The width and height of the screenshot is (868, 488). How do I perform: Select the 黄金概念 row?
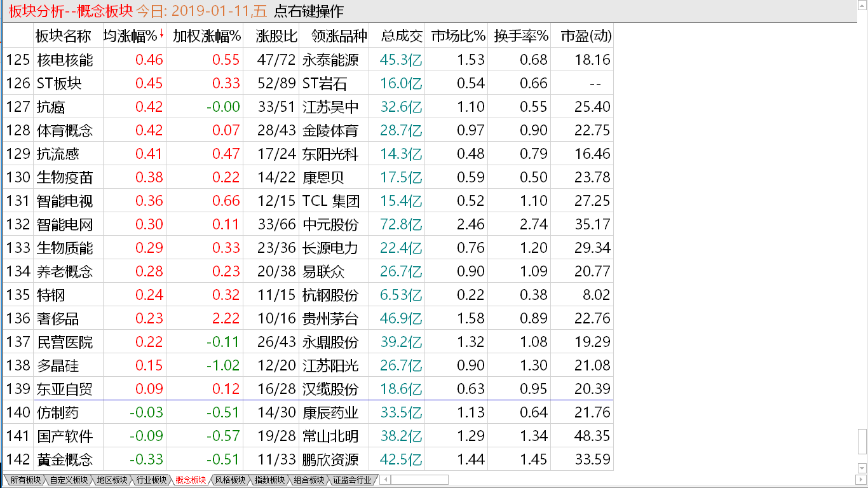pyautogui.click(x=308, y=459)
